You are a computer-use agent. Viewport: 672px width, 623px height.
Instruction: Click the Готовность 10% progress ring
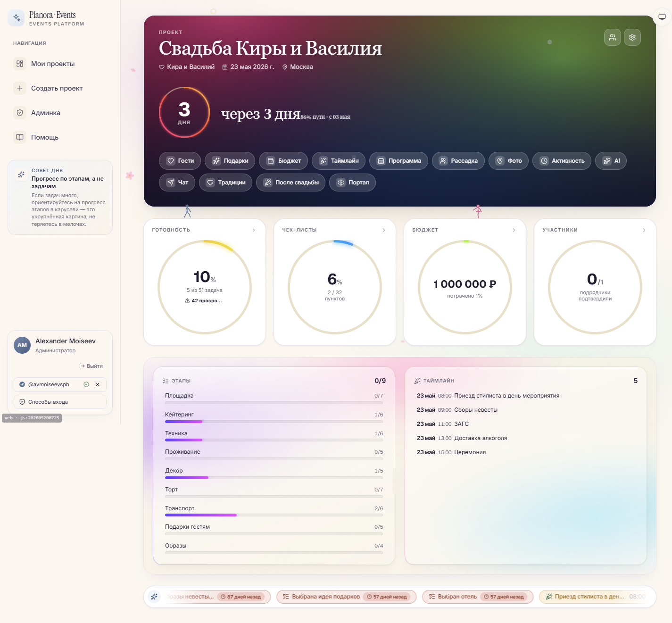tap(205, 287)
